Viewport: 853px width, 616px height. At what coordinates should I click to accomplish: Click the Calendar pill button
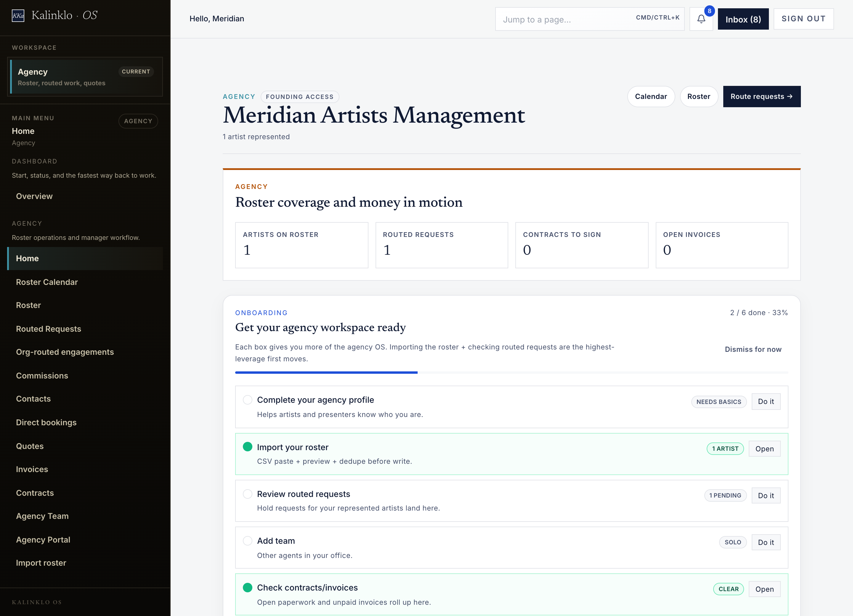pyautogui.click(x=651, y=97)
